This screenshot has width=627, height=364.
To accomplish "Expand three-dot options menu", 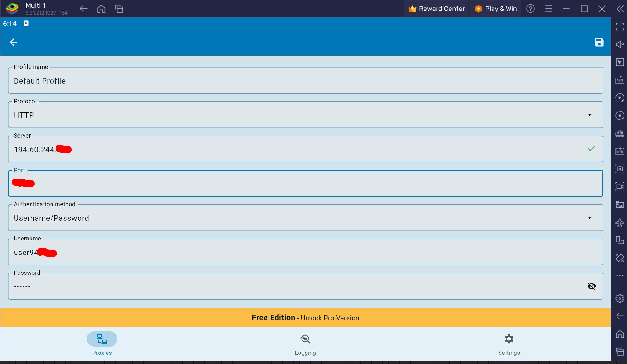I will point(620,275).
